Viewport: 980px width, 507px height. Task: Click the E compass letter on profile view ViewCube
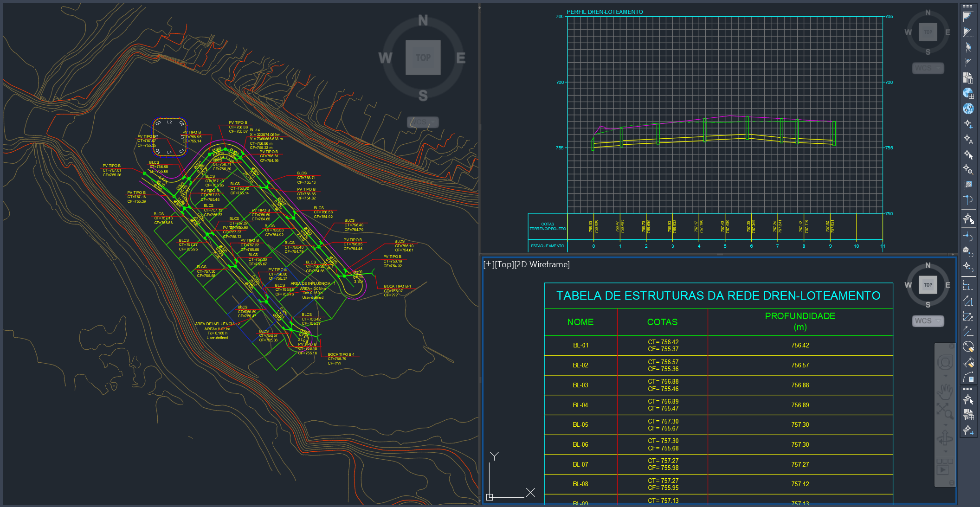click(x=948, y=32)
